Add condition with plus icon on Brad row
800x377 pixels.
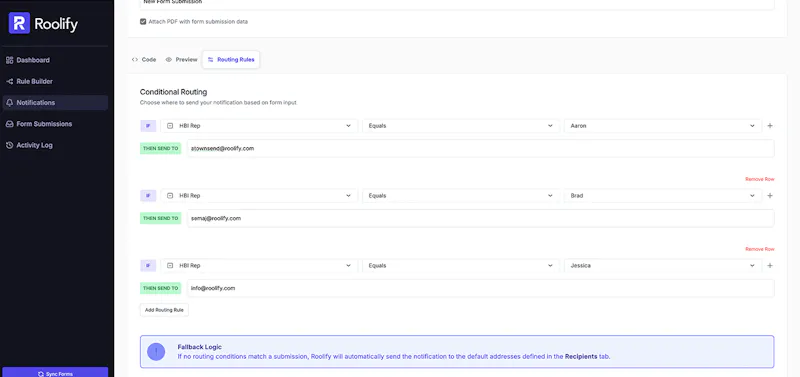770,196
